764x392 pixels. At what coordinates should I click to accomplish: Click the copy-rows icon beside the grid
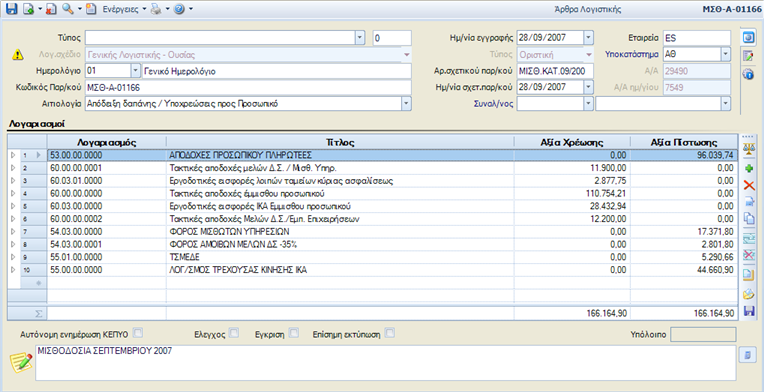(x=748, y=219)
